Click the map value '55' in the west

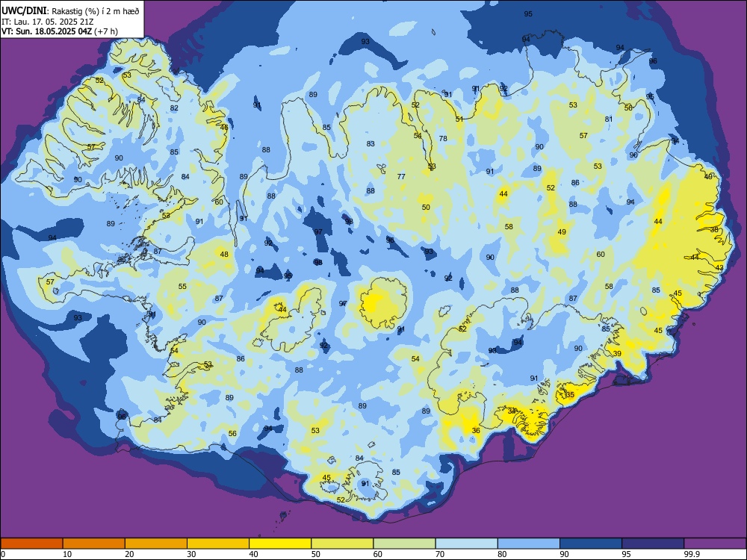coord(182,287)
